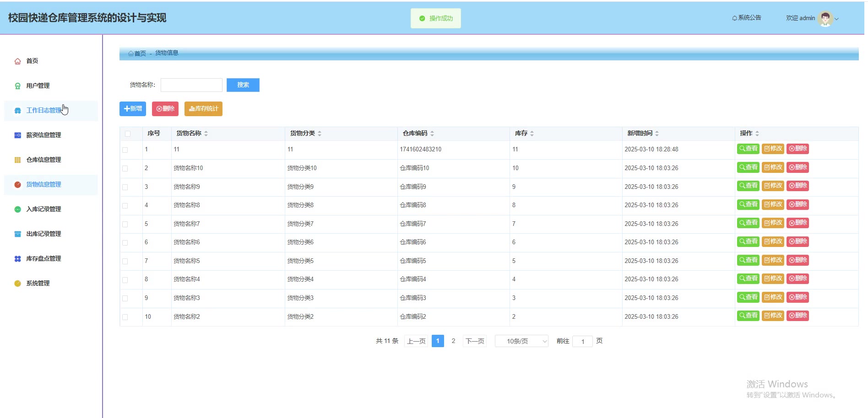The width and height of the screenshot is (868, 418).
Task: Click the admin avatar picture
Action: 825,18
